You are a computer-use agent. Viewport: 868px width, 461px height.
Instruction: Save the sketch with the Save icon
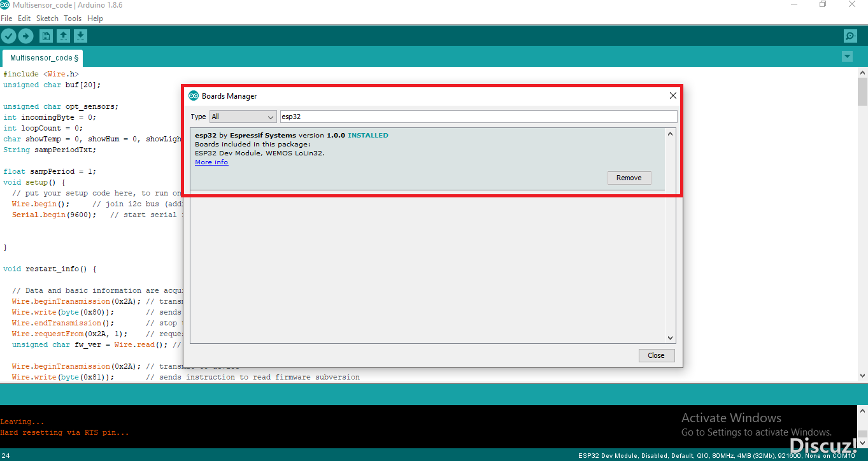[x=80, y=36]
